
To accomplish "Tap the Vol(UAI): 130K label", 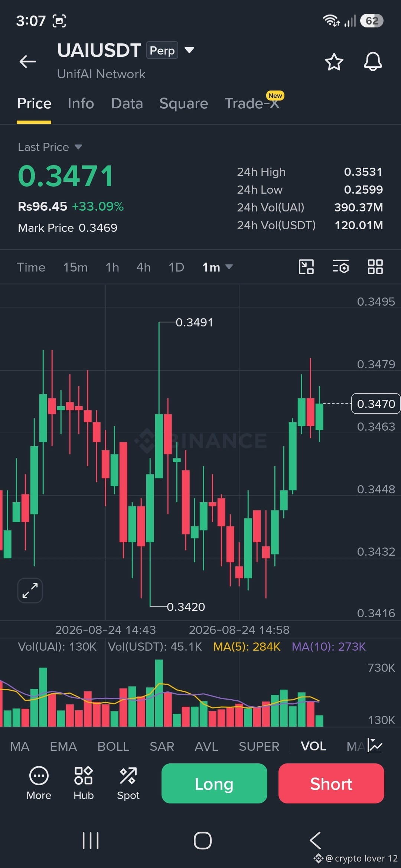I will pos(57,647).
